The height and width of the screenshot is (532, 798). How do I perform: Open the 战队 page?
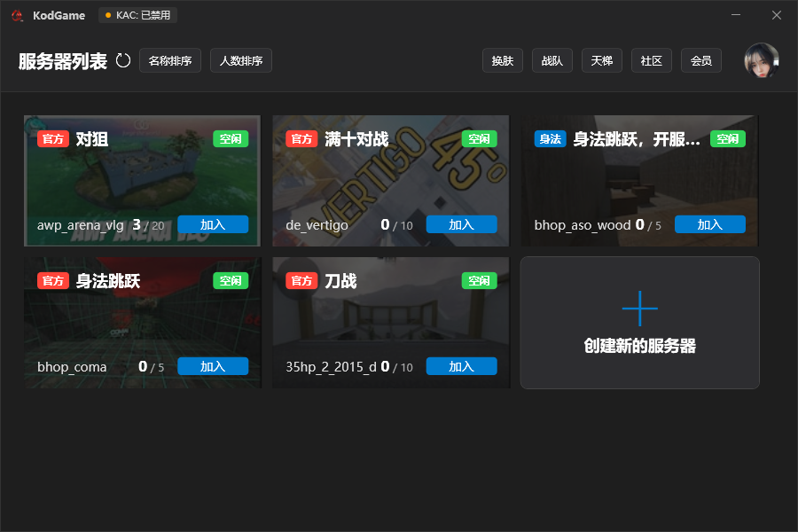552,60
